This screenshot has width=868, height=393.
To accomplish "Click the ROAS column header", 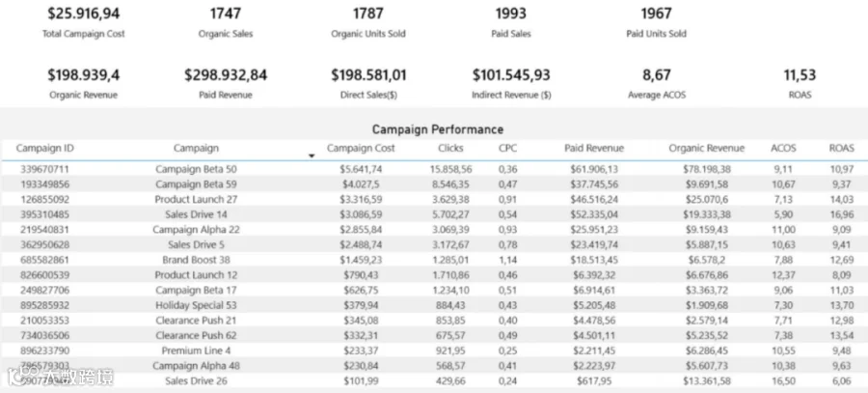I will [841, 148].
